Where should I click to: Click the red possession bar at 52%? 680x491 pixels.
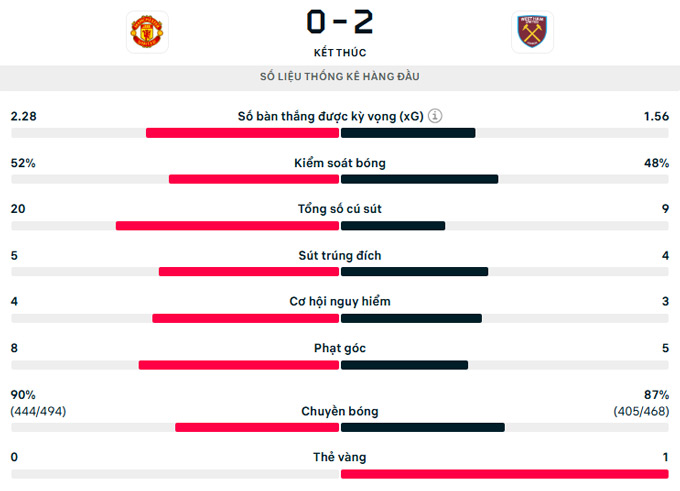click(x=254, y=179)
